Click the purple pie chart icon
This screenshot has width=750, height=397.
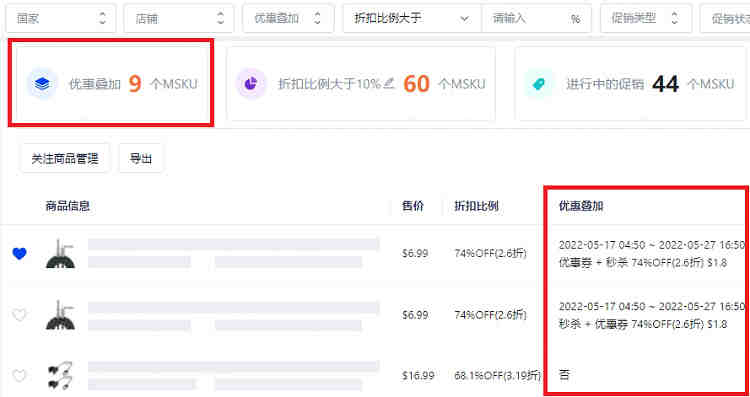point(251,84)
